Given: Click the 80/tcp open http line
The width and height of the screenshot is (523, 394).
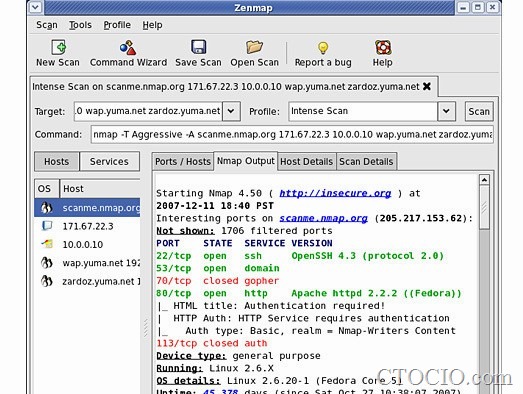Looking at the screenshot, I should click(x=309, y=293).
